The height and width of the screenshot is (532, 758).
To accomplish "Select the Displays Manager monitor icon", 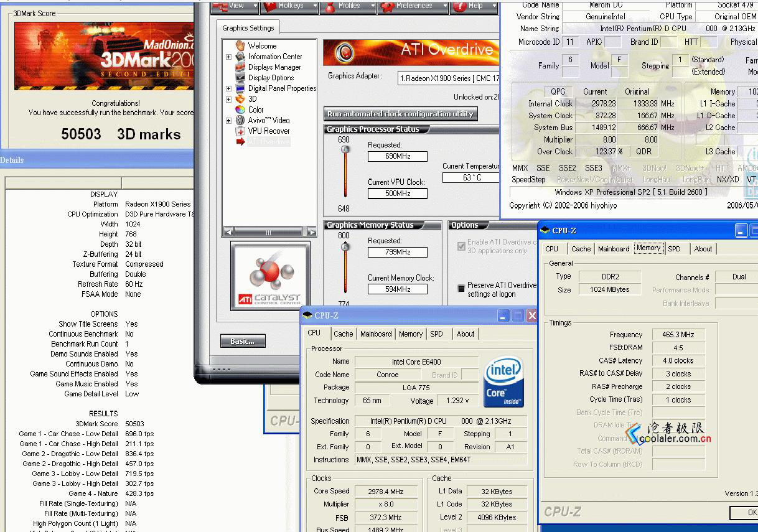I will pyautogui.click(x=240, y=67).
